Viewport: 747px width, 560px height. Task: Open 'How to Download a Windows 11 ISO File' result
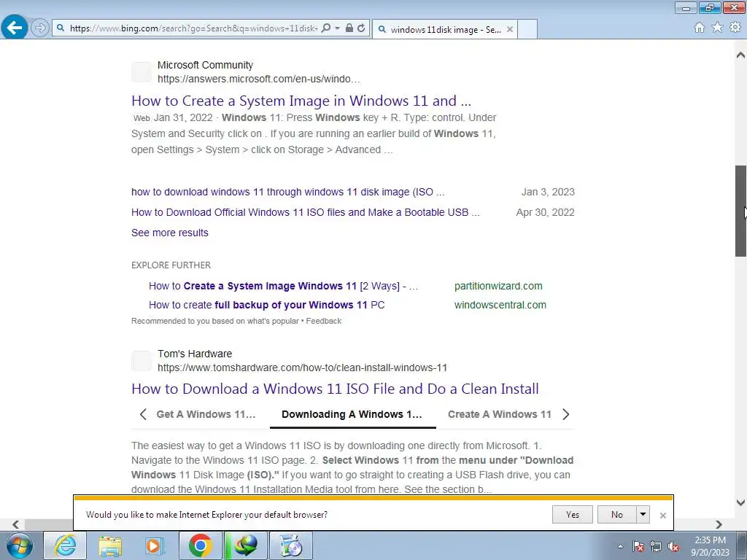(x=335, y=389)
